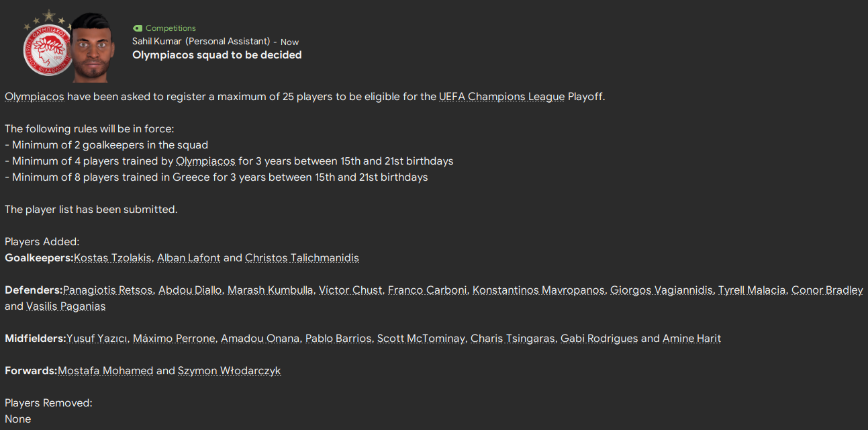Click the Olympiacos link in first sentence
The height and width of the screenshot is (430, 868).
click(x=34, y=96)
